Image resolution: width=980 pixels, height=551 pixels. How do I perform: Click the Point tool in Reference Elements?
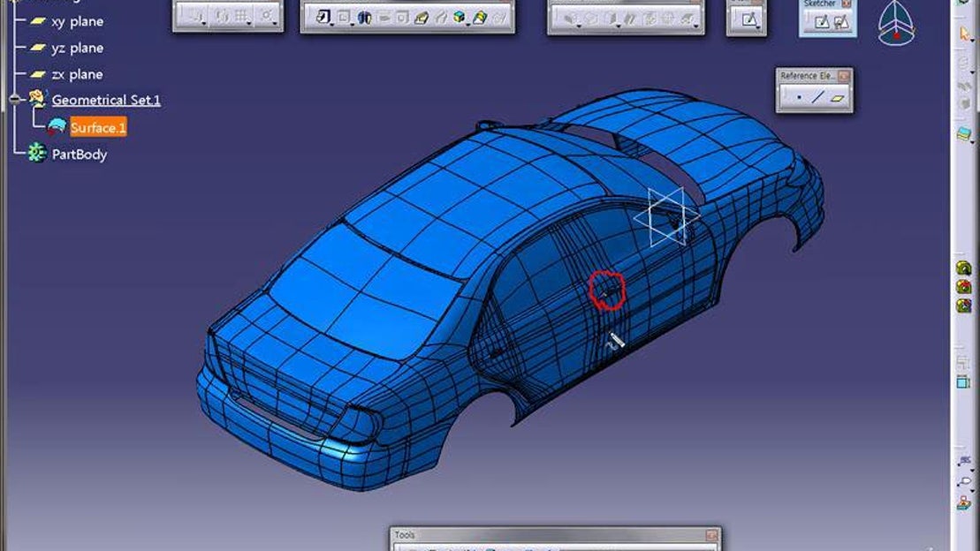pyautogui.click(x=799, y=98)
